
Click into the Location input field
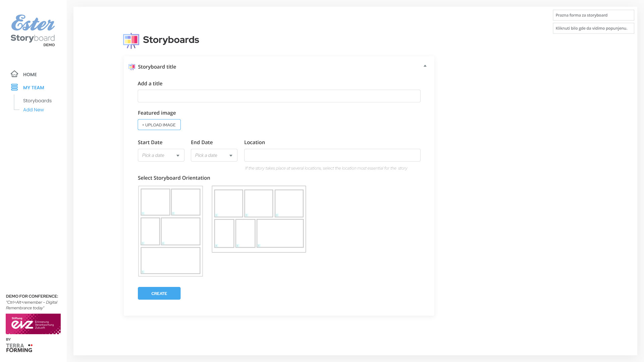click(x=332, y=155)
